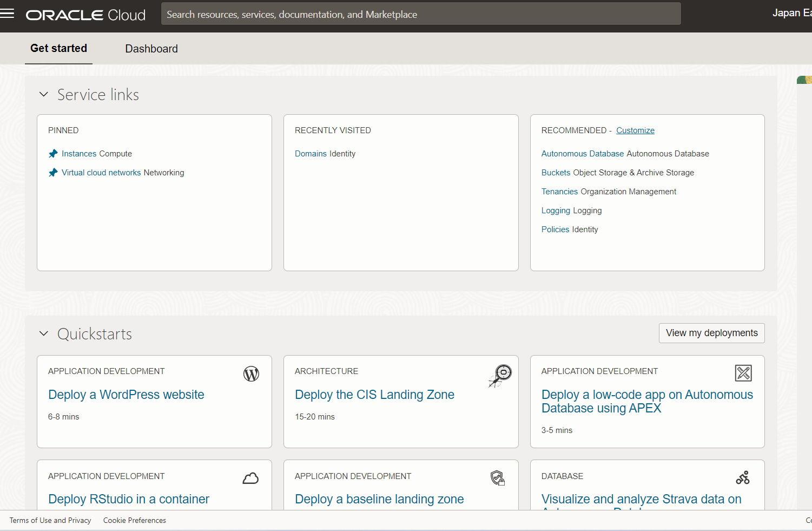Click the baseline landing zone shield icon
The height and width of the screenshot is (531, 812).
point(498,478)
